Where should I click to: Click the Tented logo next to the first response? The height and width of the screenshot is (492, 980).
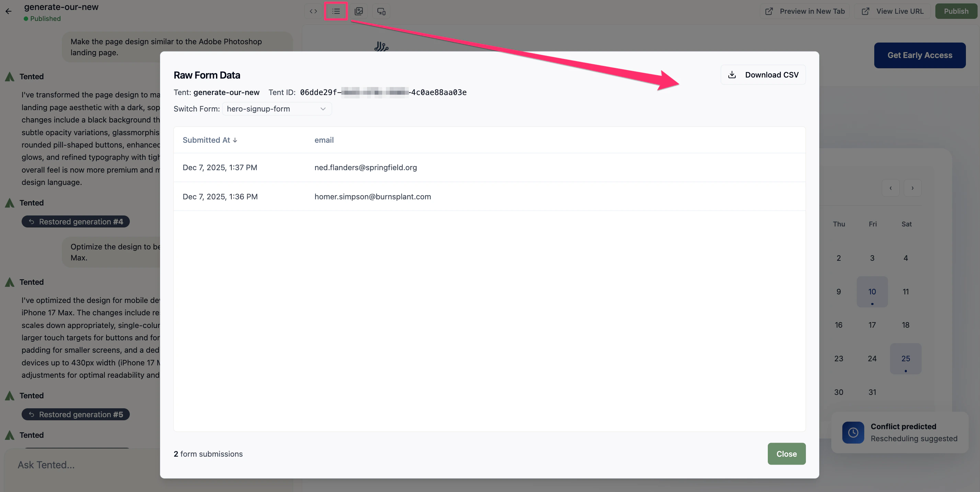tap(10, 76)
